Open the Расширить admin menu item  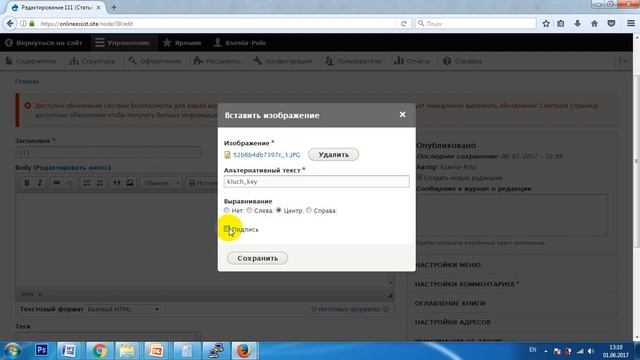click(218, 61)
